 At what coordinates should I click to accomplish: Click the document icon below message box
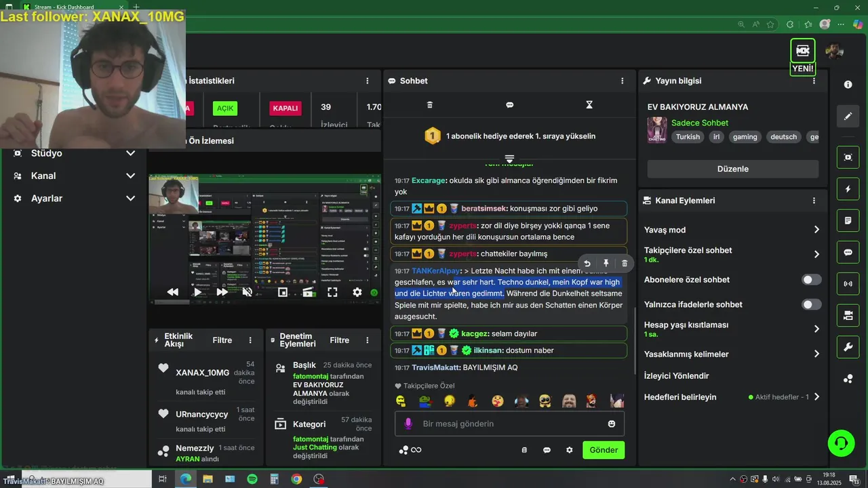coord(524,450)
